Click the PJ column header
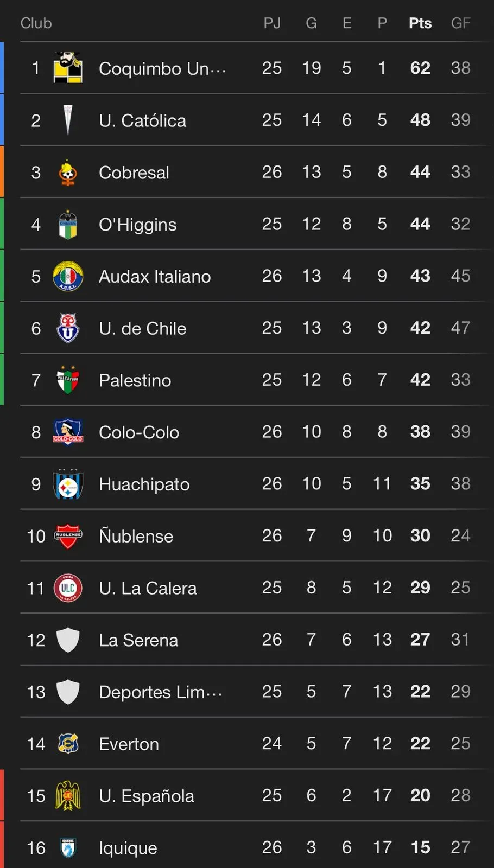Viewport: 494px width, 868px height. pos(272,23)
